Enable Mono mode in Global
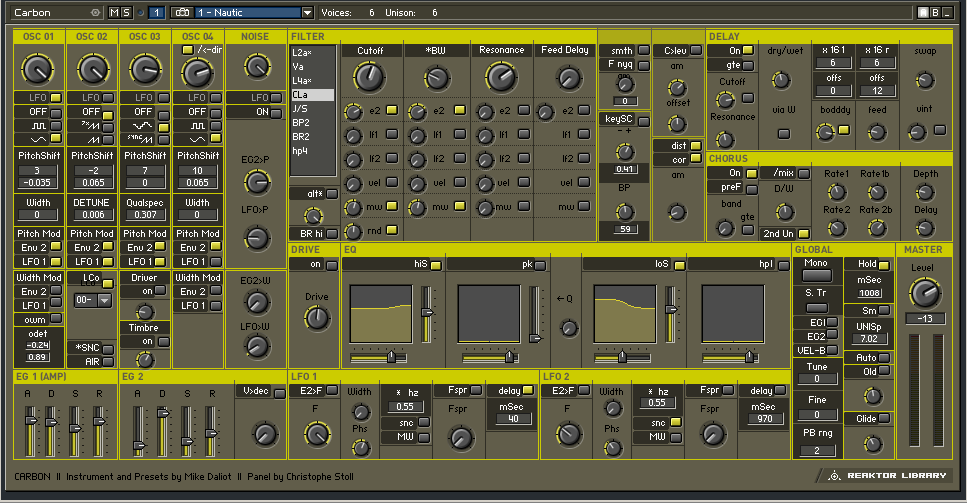 817,276
